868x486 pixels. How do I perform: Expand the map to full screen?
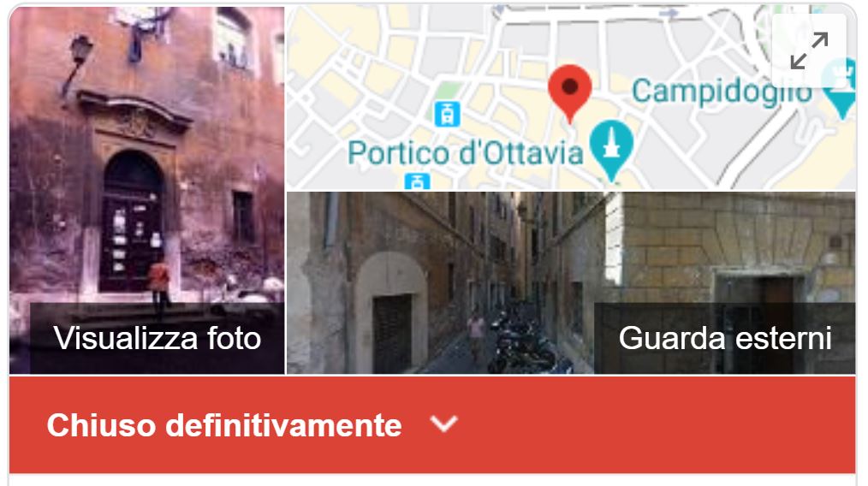point(809,50)
